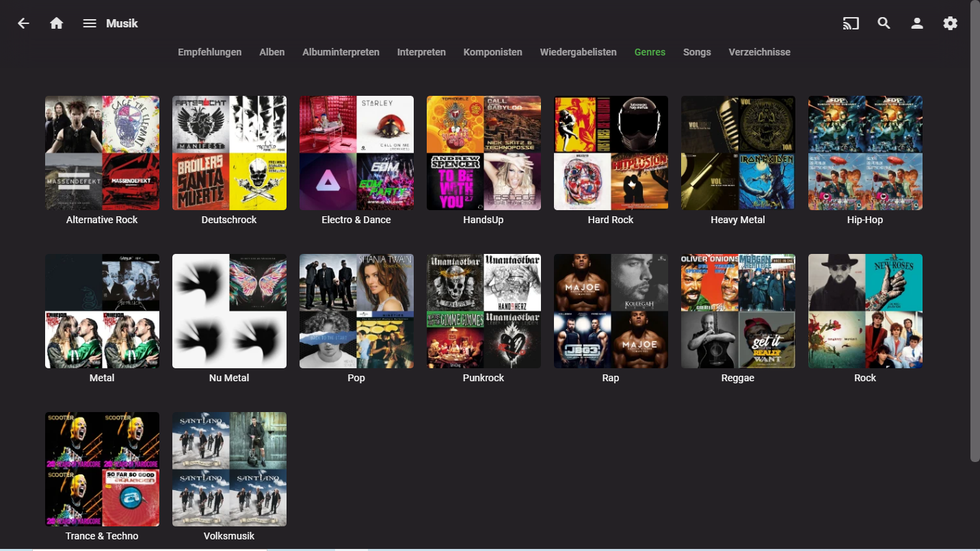Open the Pop genre cover

(x=356, y=311)
